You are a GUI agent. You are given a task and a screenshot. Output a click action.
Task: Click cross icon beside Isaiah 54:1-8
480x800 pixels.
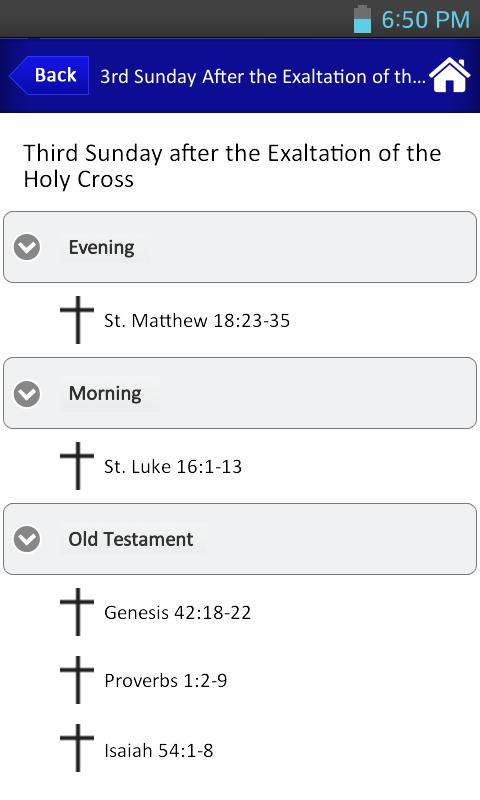coord(77,748)
